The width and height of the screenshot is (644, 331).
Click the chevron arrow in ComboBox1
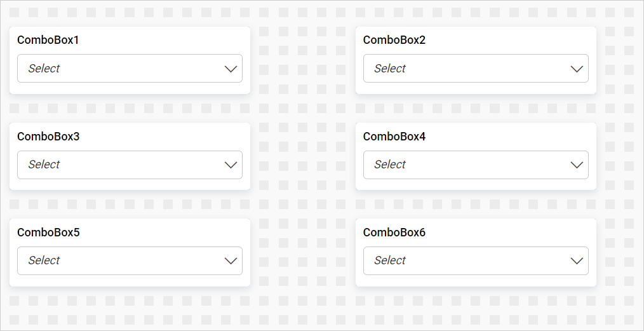pos(231,69)
